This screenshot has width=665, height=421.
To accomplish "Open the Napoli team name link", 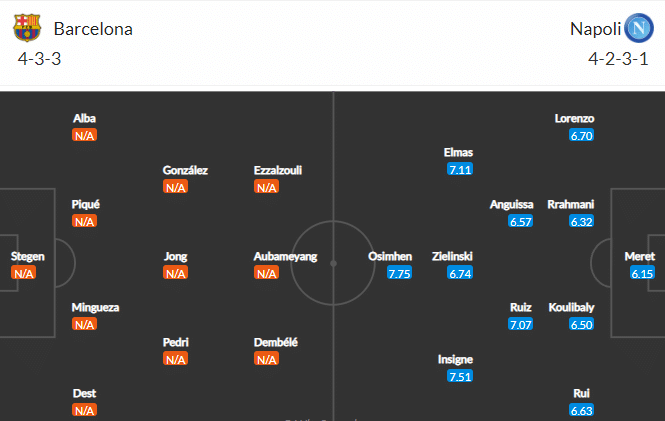I will pos(595,29).
